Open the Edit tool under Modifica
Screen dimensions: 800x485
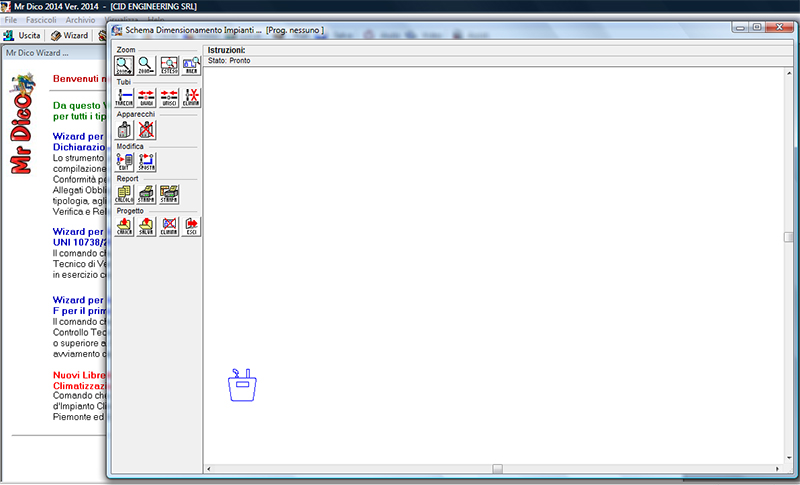pos(125,162)
